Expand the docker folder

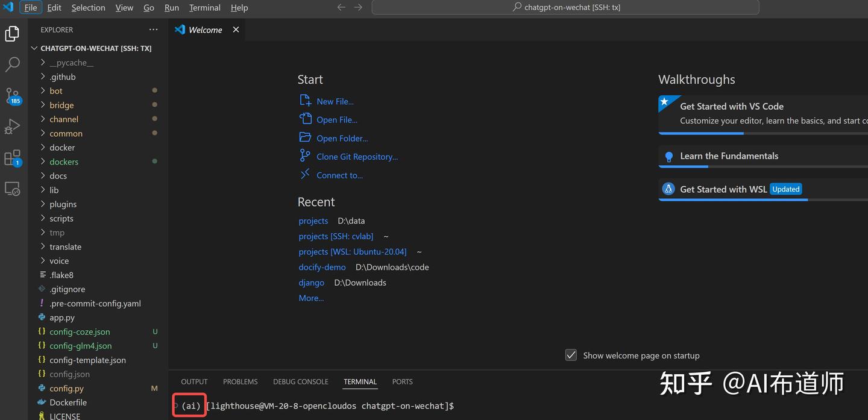(x=43, y=147)
